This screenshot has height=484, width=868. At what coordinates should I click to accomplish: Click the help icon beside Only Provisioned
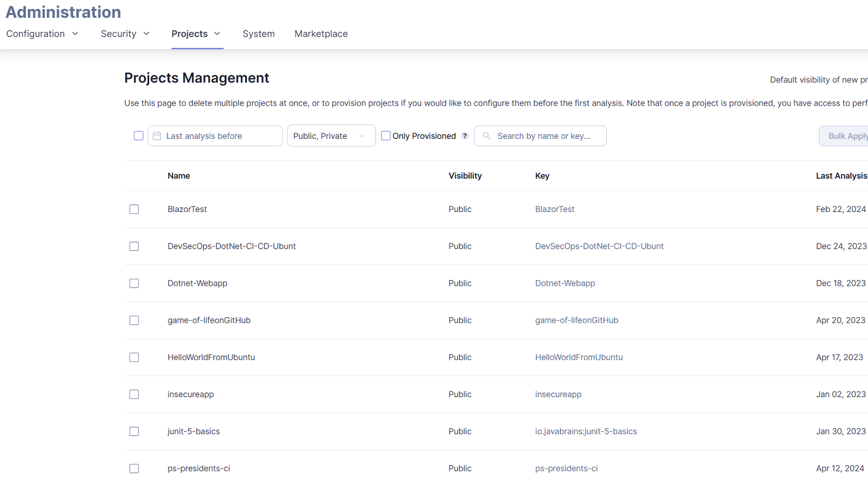tap(465, 136)
